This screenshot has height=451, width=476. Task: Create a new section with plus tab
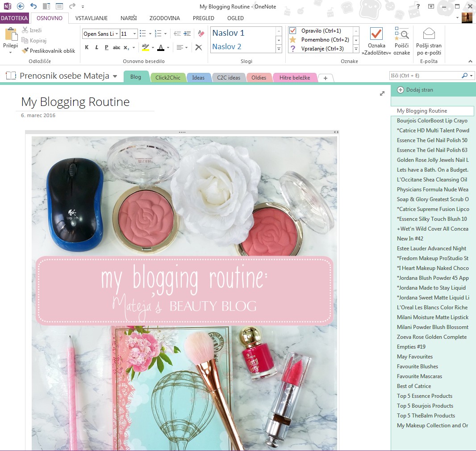click(326, 78)
